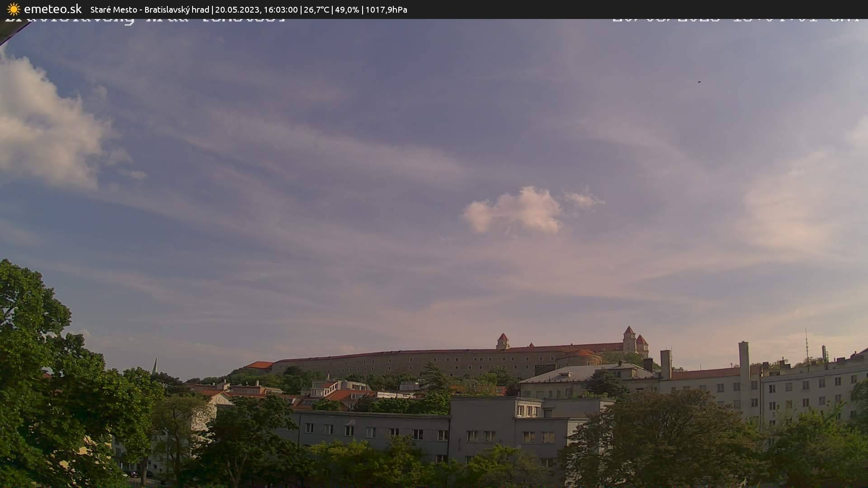Click the humidity value 49,0%
The width and height of the screenshot is (868, 488).
point(347,9)
